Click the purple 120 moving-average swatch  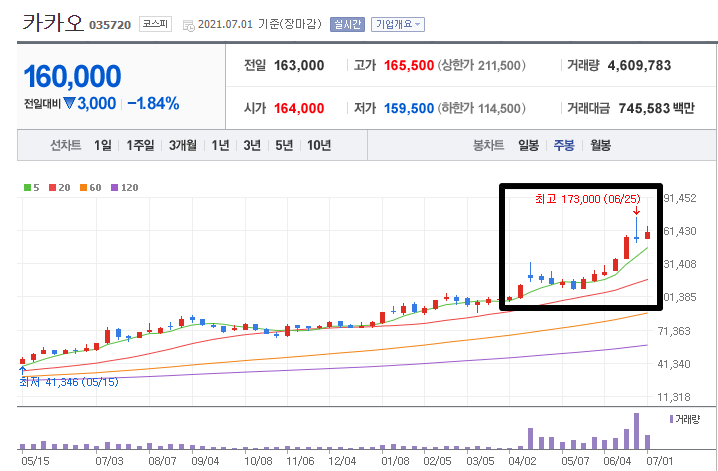114,188
